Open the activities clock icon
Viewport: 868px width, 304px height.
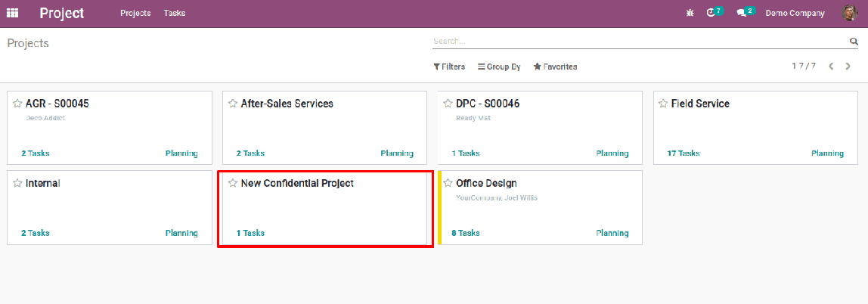coord(711,13)
